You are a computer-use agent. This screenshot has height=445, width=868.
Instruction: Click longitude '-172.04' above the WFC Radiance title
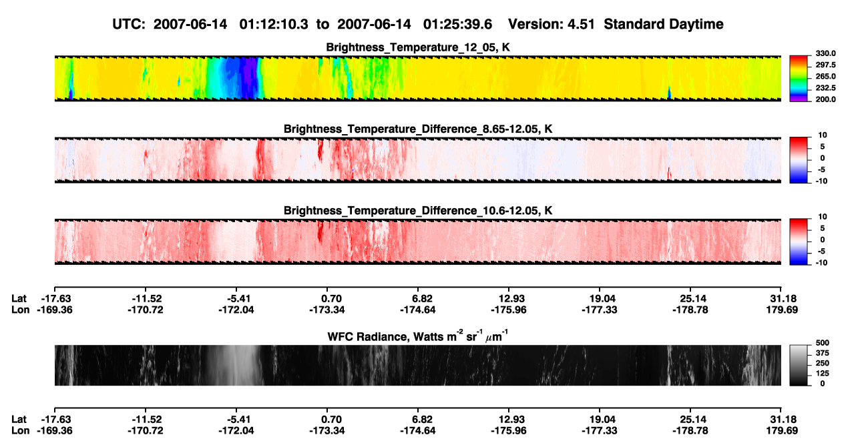[237, 310]
